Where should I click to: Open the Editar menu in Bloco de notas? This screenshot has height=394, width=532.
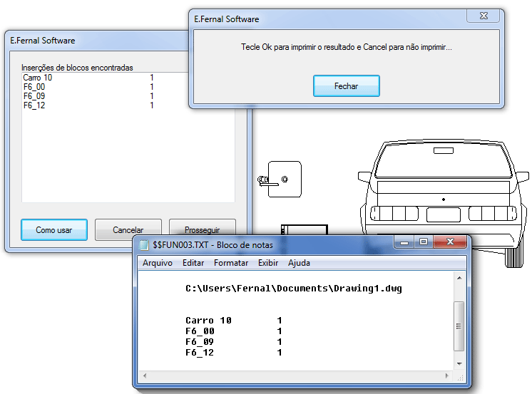(x=193, y=263)
